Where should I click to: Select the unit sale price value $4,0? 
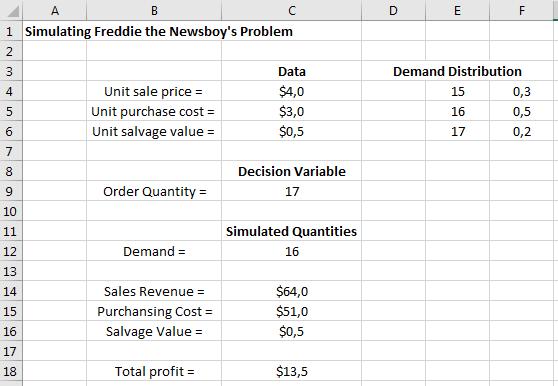[x=291, y=91]
